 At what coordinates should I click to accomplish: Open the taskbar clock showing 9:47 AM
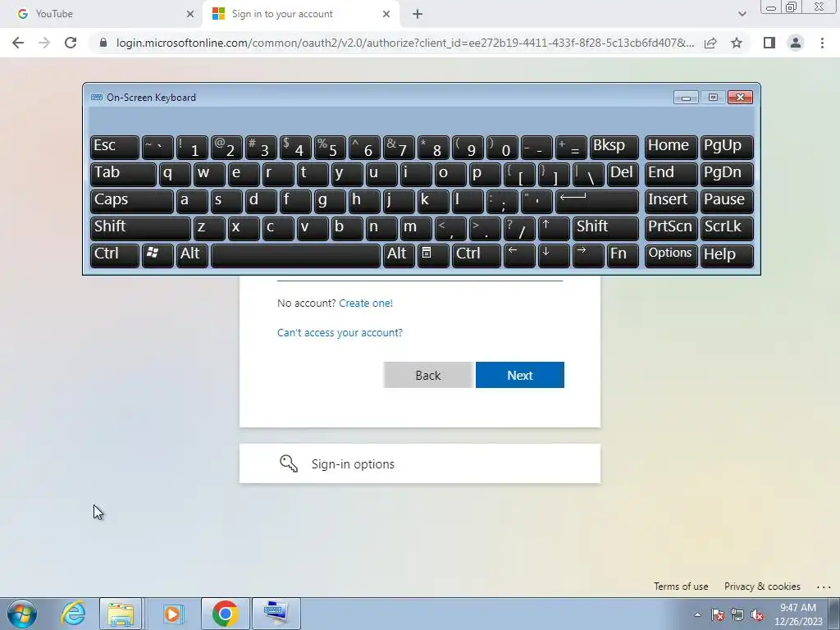pyautogui.click(x=798, y=614)
